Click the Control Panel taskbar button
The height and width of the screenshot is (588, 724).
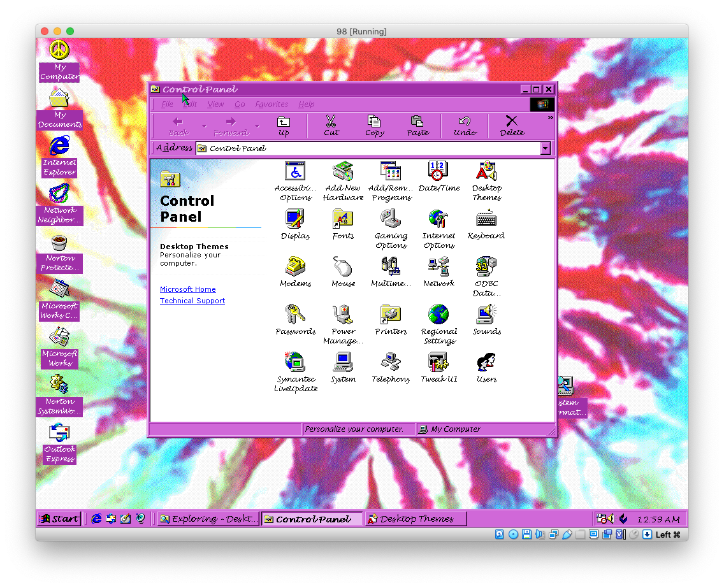click(312, 519)
